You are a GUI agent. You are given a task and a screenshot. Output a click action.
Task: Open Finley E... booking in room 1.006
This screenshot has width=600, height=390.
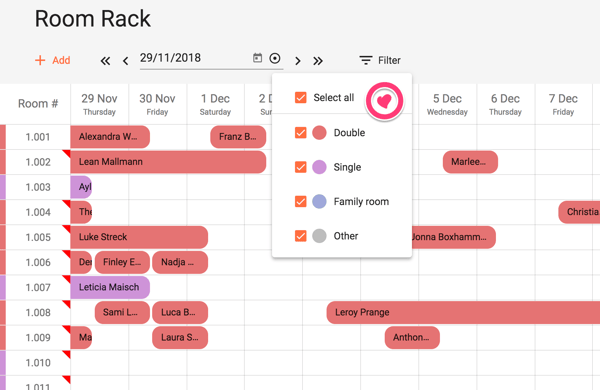tap(122, 262)
